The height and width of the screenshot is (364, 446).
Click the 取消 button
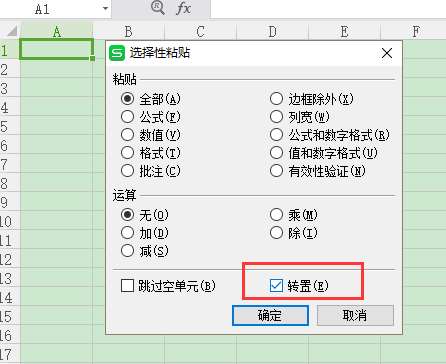tap(355, 315)
